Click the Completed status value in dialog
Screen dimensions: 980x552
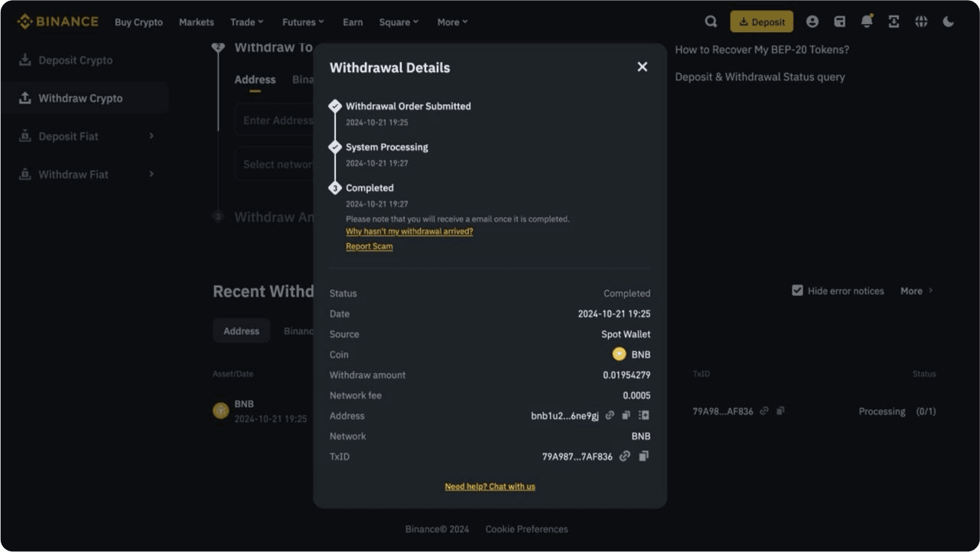click(627, 293)
